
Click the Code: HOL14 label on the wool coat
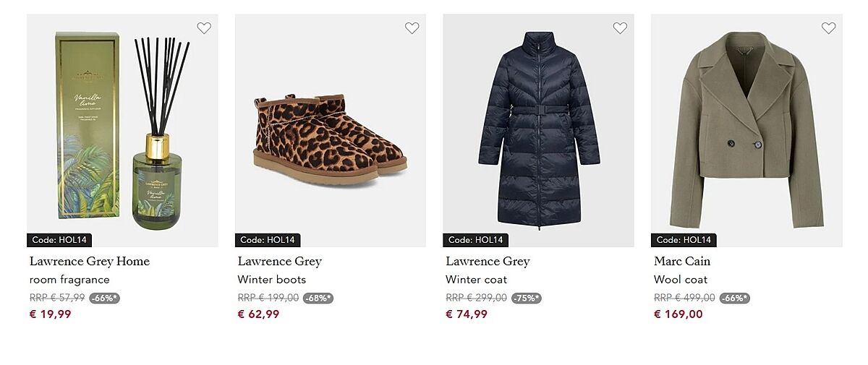[x=684, y=240]
